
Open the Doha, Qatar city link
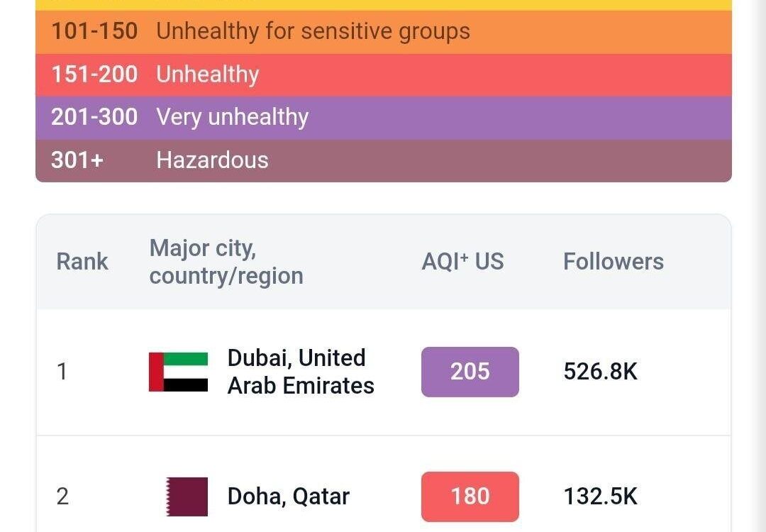[289, 497]
